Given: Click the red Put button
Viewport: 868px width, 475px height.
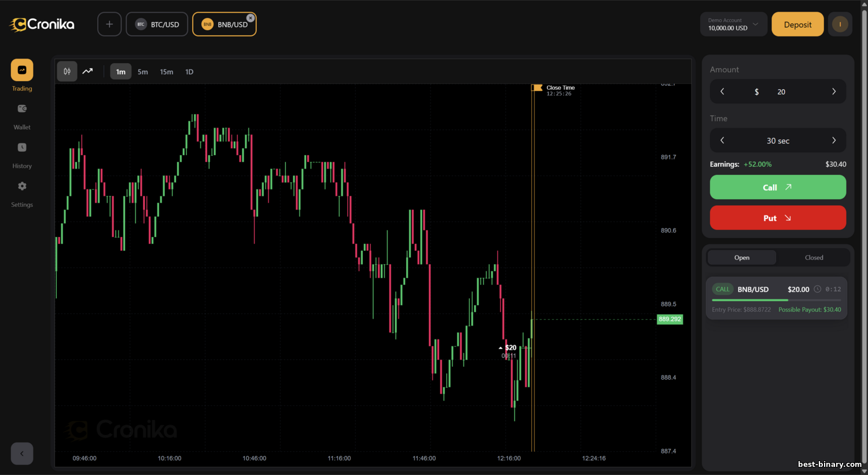Looking at the screenshot, I should pyautogui.click(x=778, y=218).
